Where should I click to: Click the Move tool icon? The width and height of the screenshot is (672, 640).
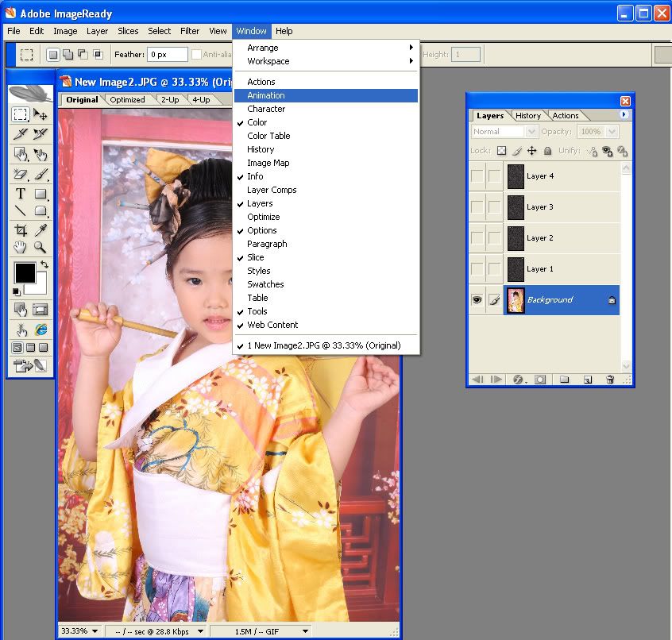(40, 115)
